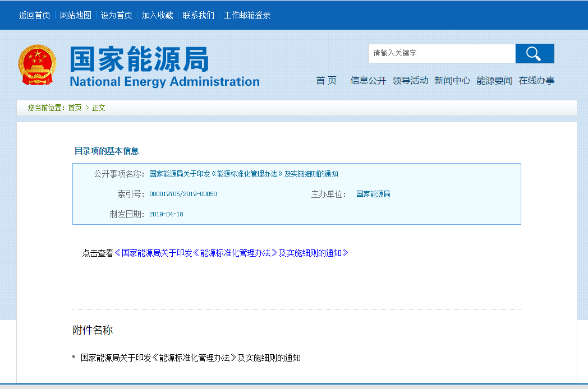Viewport: 588px width, 389px height.
Task: Open 网站地图 link in top bar
Action: 75,15
